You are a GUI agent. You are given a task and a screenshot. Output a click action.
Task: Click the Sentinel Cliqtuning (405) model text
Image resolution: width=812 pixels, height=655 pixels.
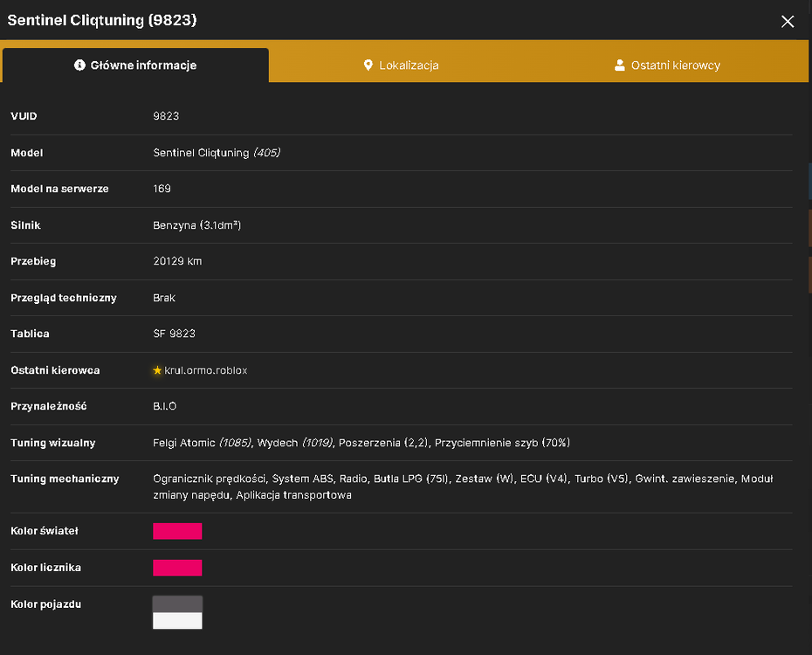(x=217, y=153)
